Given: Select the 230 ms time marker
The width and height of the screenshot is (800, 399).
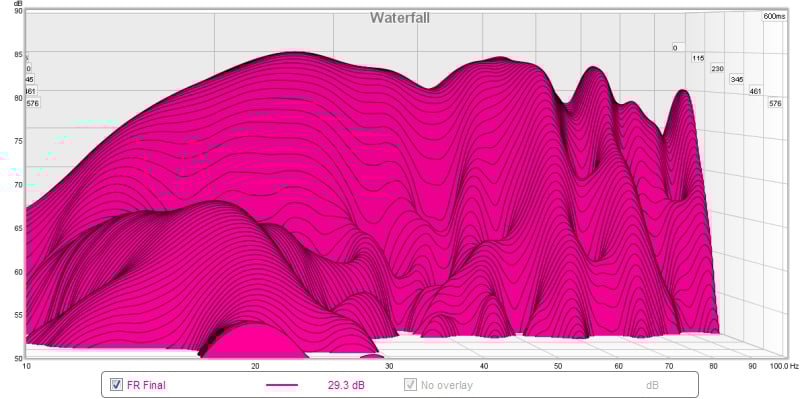Looking at the screenshot, I should (717, 68).
